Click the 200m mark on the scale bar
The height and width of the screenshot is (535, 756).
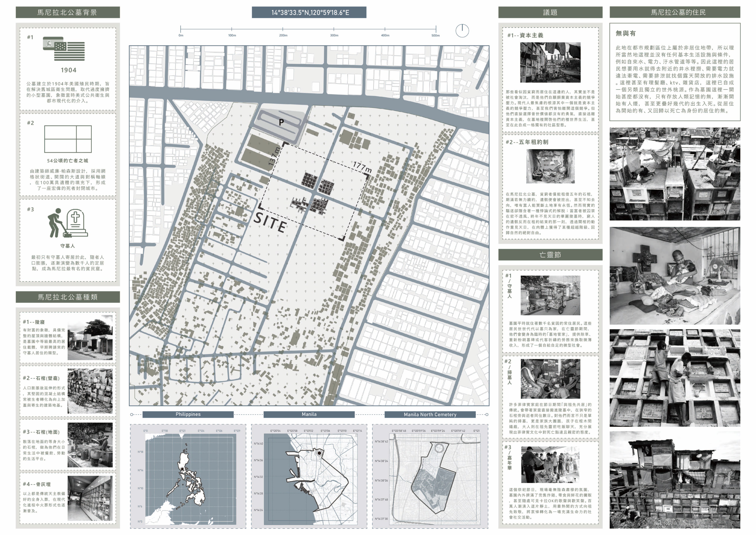click(283, 35)
